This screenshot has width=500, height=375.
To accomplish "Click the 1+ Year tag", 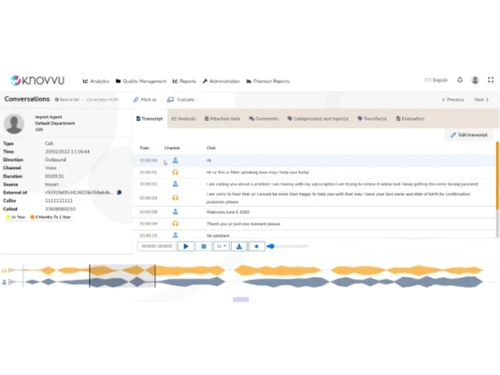I will [16, 217].
